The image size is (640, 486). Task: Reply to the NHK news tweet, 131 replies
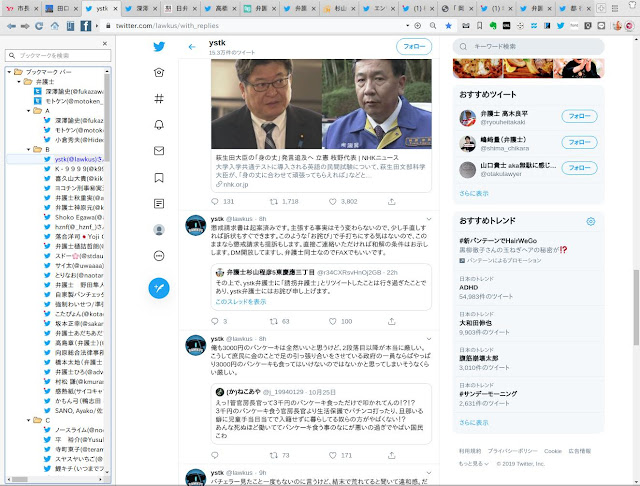pyautogui.click(x=215, y=201)
